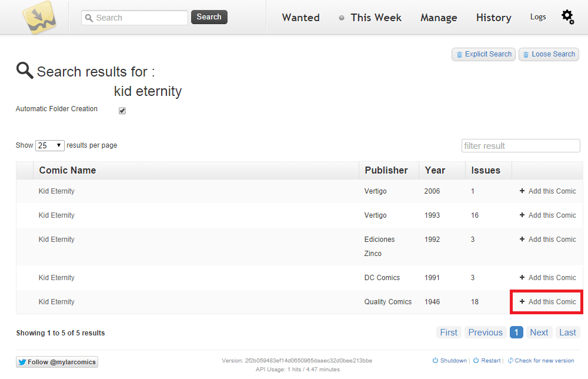
Task: Click the Mylar logo icon
Action: tap(39, 18)
